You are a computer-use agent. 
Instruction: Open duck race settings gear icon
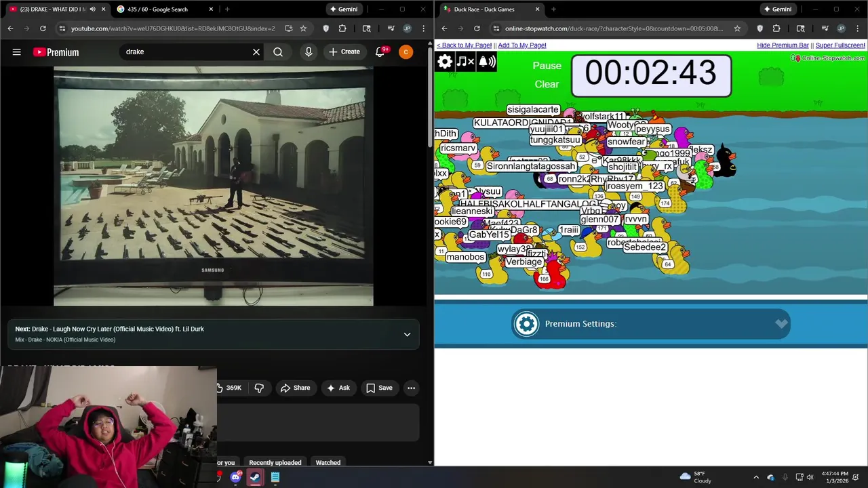point(445,62)
